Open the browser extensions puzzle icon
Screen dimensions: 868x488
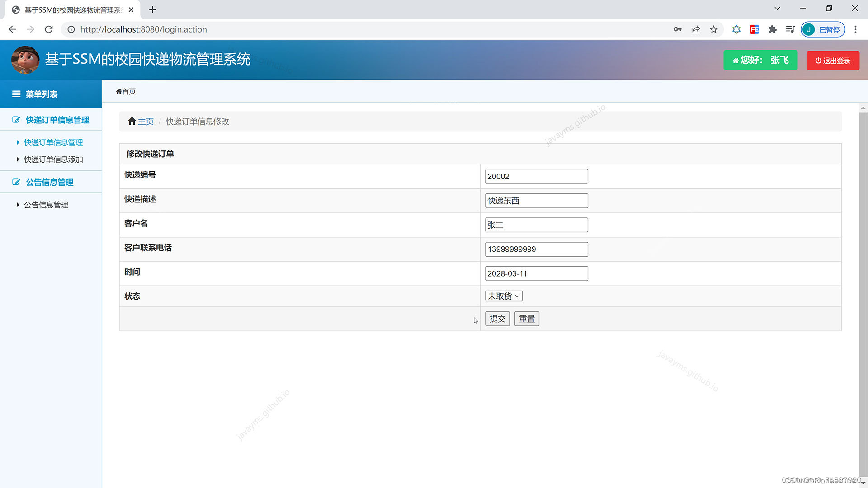772,29
